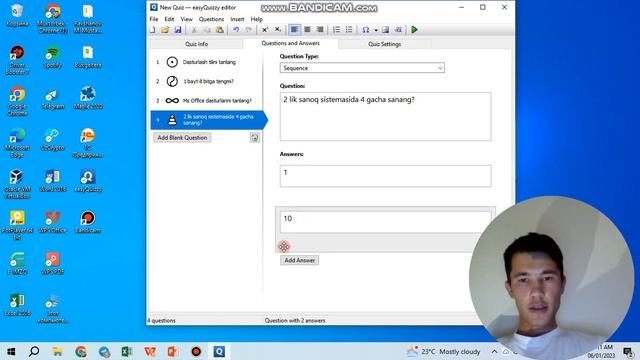Viewport: 640px width, 360px height.
Task: Open the symbol dropdown arrow
Action: (376, 30)
